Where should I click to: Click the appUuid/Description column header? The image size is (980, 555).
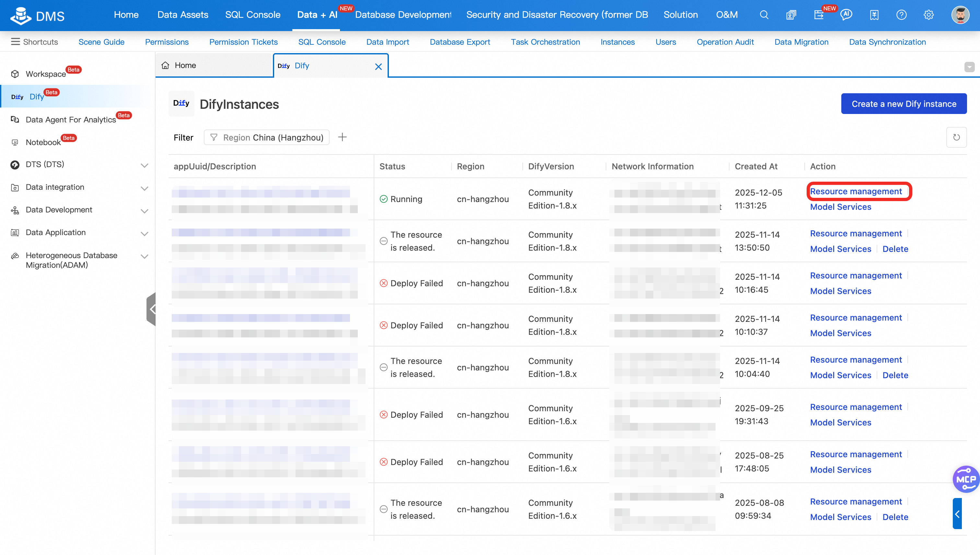(215, 166)
